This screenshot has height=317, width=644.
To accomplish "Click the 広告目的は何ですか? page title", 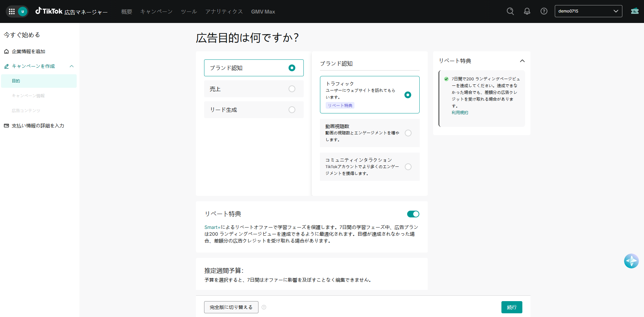I will [247, 37].
